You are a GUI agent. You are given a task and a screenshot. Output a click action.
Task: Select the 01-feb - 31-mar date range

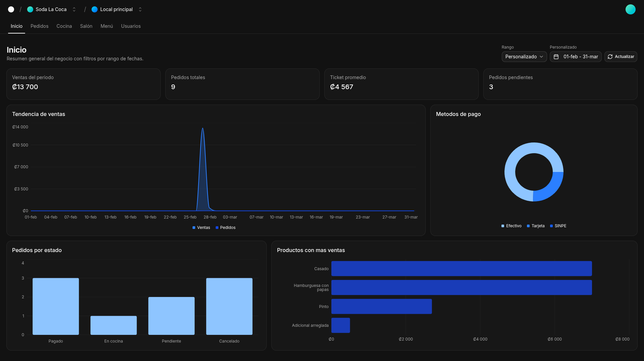pos(580,57)
